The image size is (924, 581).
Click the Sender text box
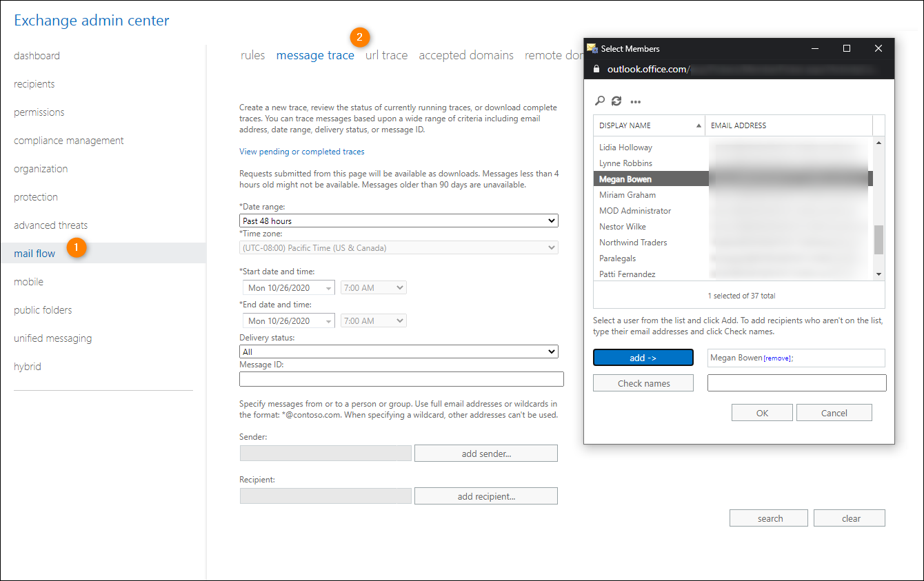[325, 453]
